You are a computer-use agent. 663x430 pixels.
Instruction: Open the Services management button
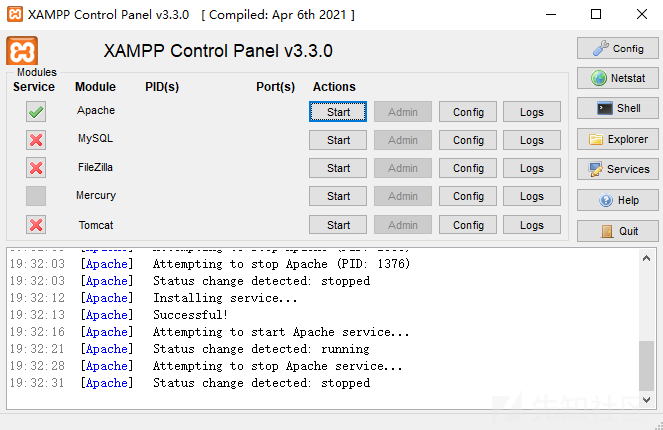coord(618,169)
